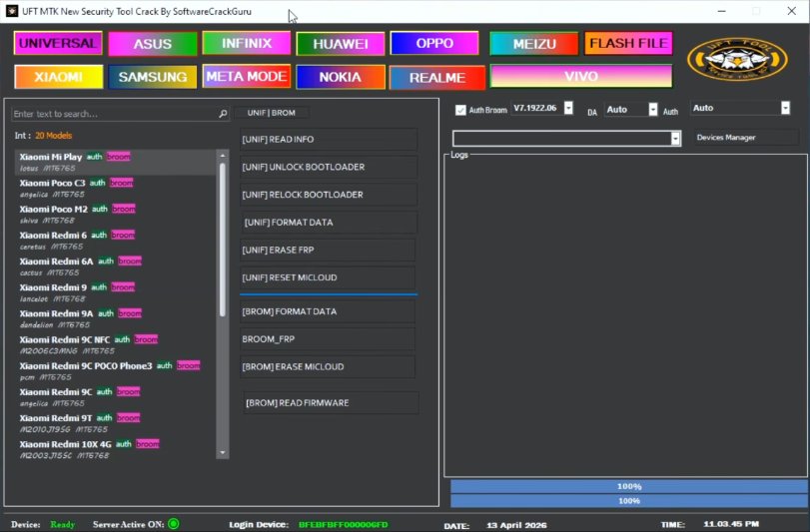Open the DA Auto dropdown
The image size is (810, 532).
click(653, 110)
